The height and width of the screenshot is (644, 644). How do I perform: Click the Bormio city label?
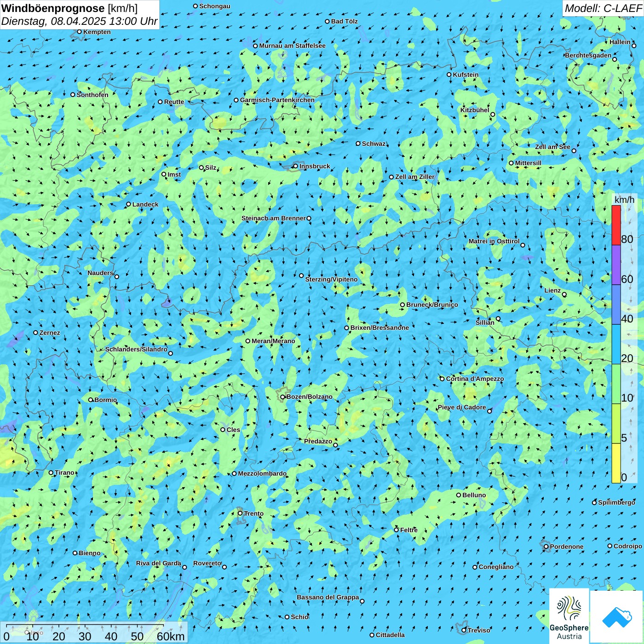click(x=106, y=400)
